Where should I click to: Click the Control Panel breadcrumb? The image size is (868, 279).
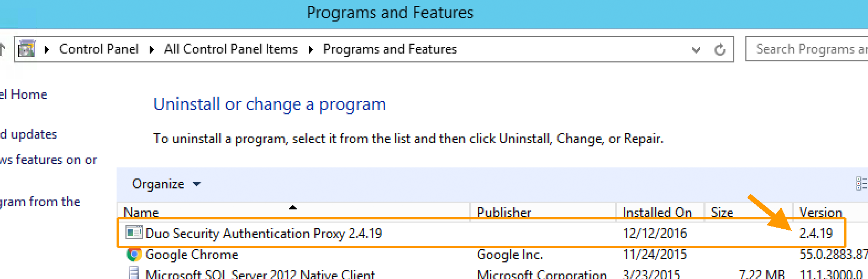(99, 49)
